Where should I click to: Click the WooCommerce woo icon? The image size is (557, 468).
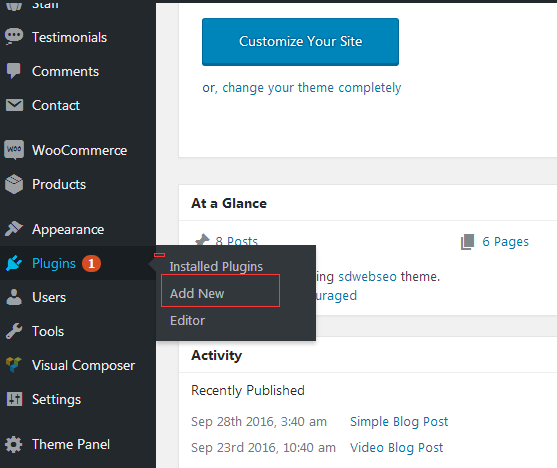pyautogui.click(x=14, y=150)
